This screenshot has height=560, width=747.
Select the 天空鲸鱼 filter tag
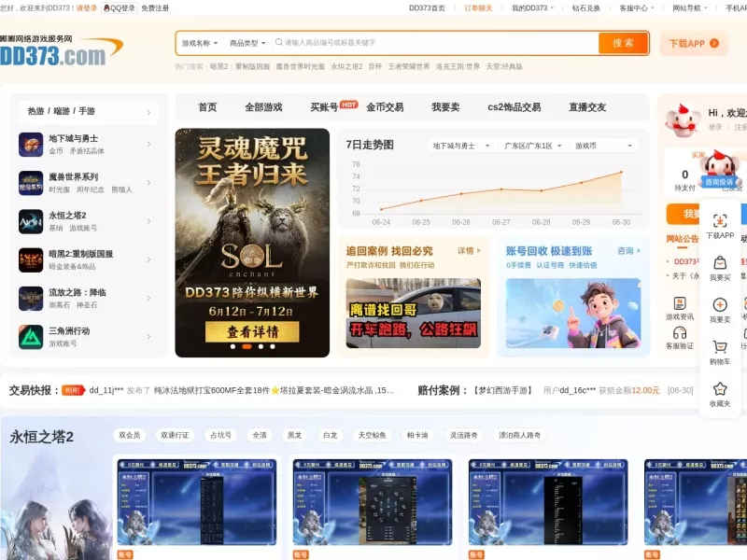372,435
